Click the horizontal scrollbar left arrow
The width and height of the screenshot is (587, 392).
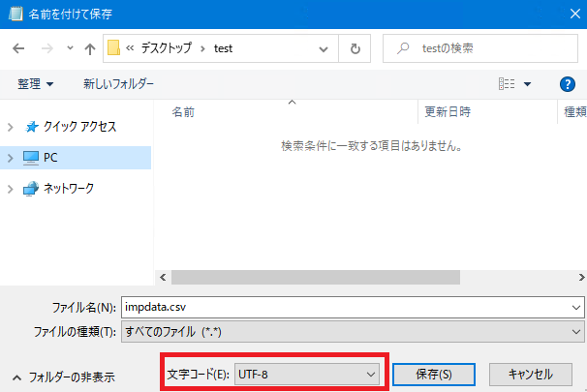(x=163, y=278)
